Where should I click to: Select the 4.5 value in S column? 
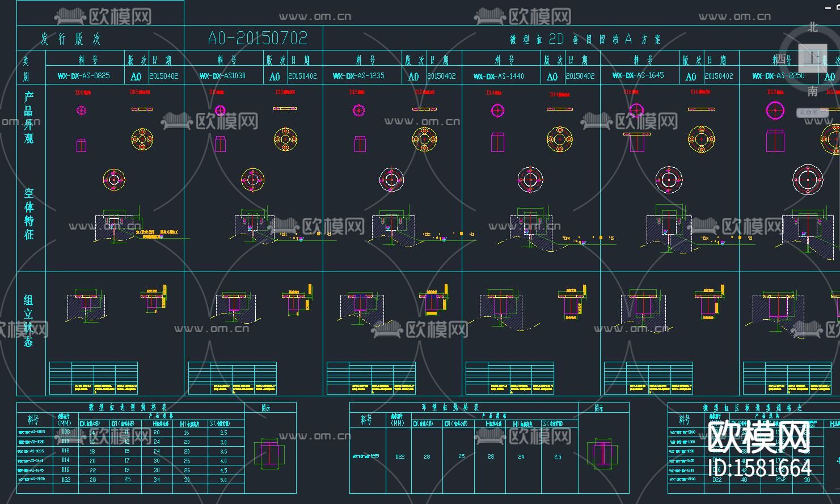click(x=223, y=470)
